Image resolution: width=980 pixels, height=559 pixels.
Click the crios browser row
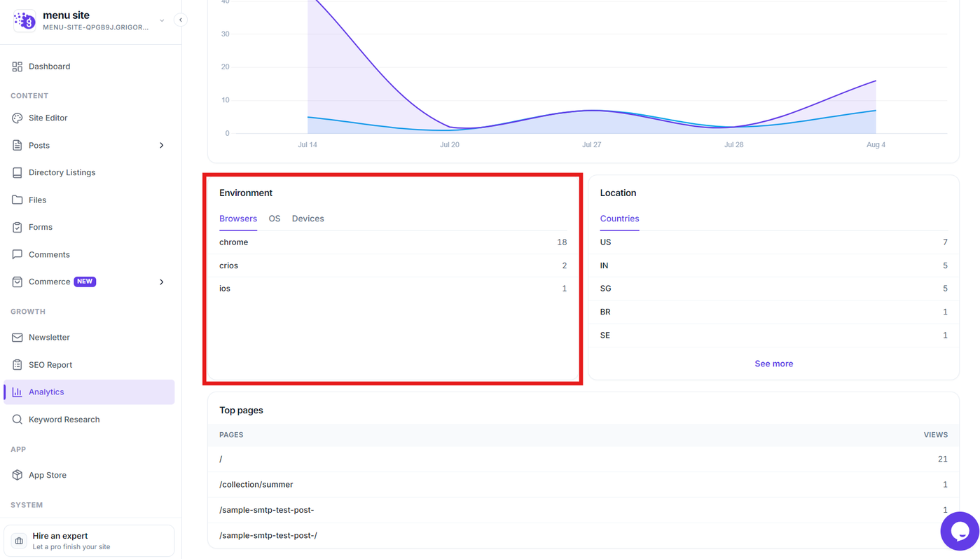[x=393, y=265]
